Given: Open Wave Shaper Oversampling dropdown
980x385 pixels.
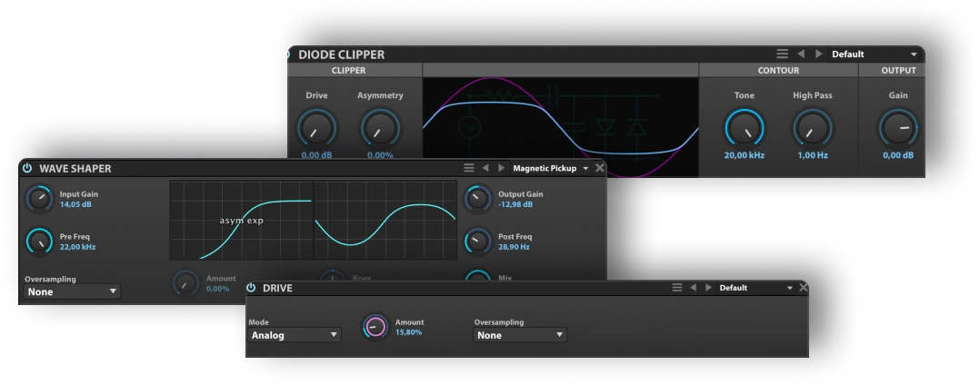Looking at the screenshot, I should click(x=72, y=291).
